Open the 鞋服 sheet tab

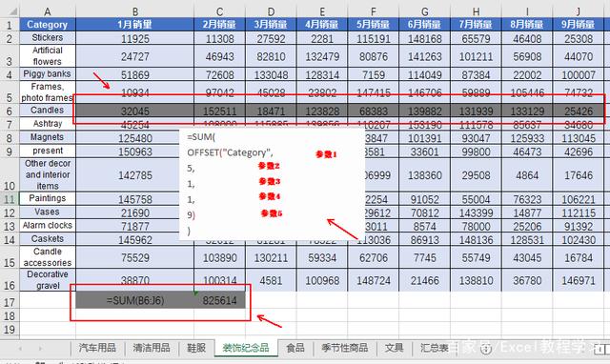click(196, 347)
